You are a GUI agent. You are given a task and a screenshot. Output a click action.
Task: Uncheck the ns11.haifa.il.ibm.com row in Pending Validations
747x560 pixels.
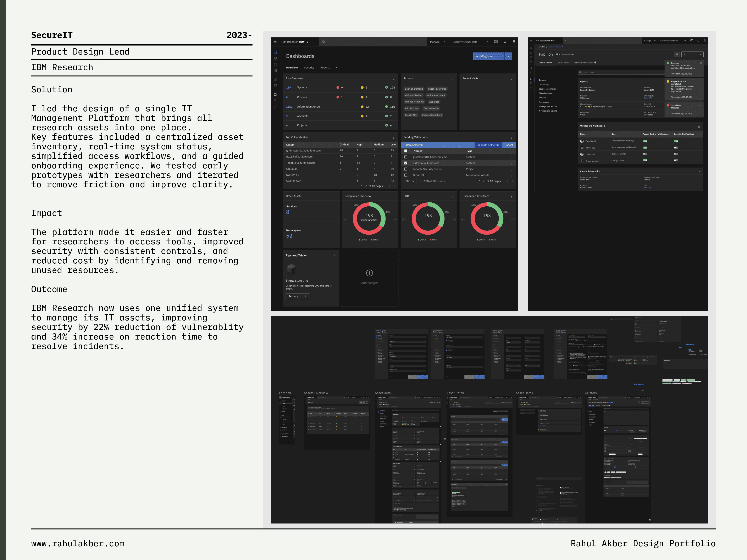tap(406, 163)
